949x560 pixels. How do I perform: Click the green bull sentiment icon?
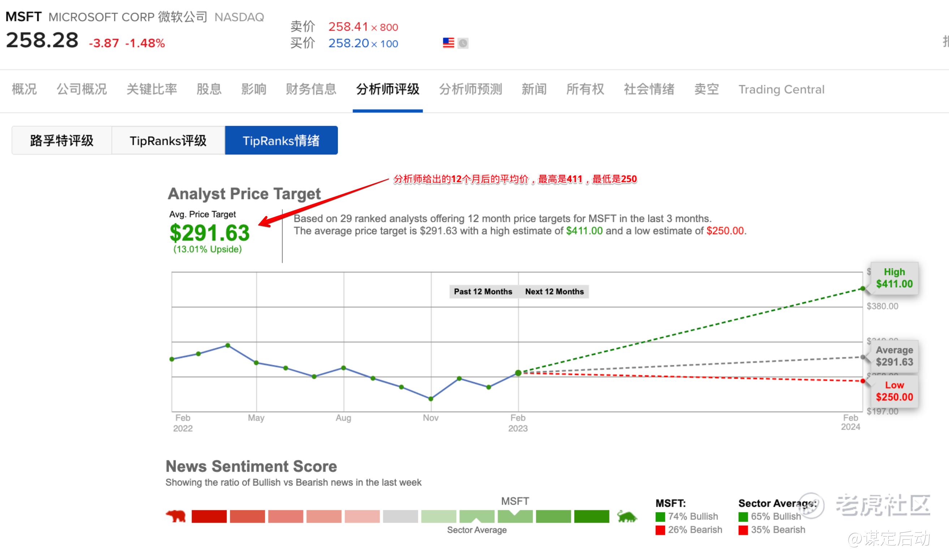pos(627,516)
